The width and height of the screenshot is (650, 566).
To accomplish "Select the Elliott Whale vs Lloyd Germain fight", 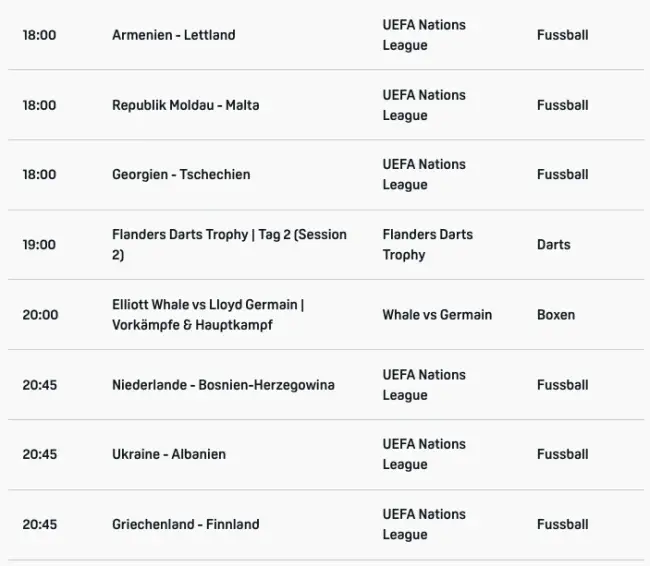I will [x=208, y=314].
